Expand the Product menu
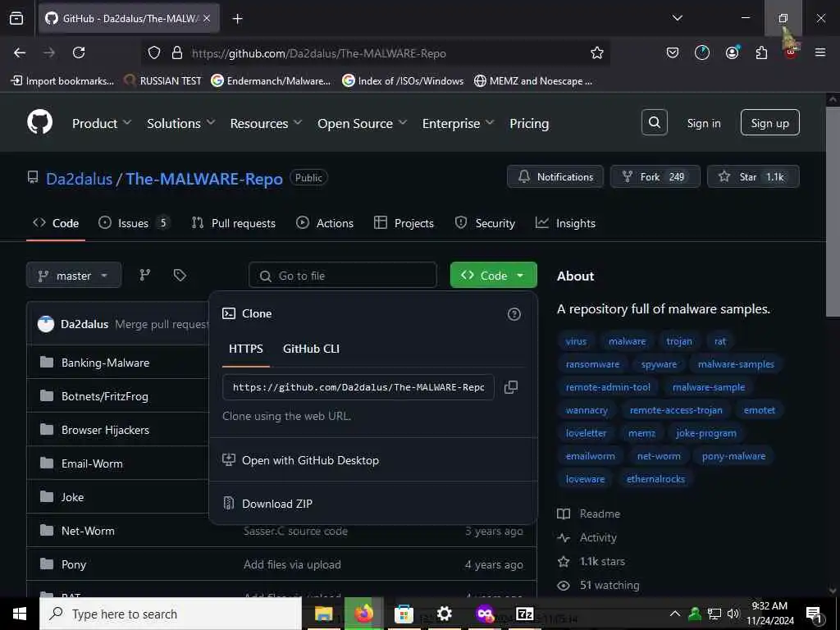This screenshot has height=630, width=840. pyautogui.click(x=101, y=123)
